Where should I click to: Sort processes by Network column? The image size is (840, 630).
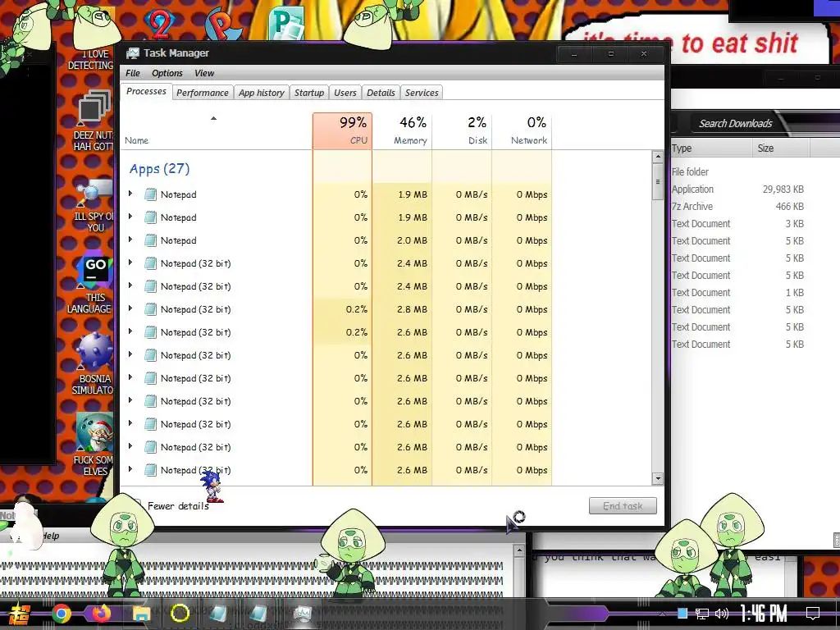(x=523, y=130)
